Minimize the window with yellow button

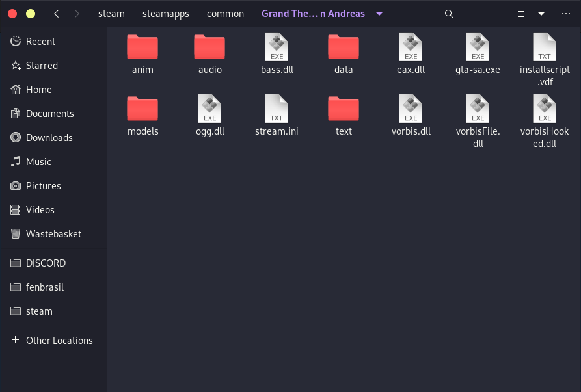point(31,14)
